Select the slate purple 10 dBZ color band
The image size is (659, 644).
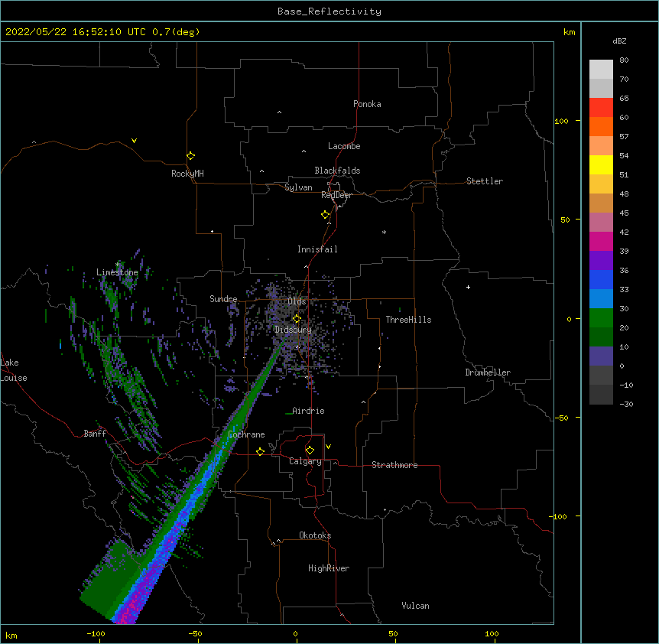pos(601,356)
